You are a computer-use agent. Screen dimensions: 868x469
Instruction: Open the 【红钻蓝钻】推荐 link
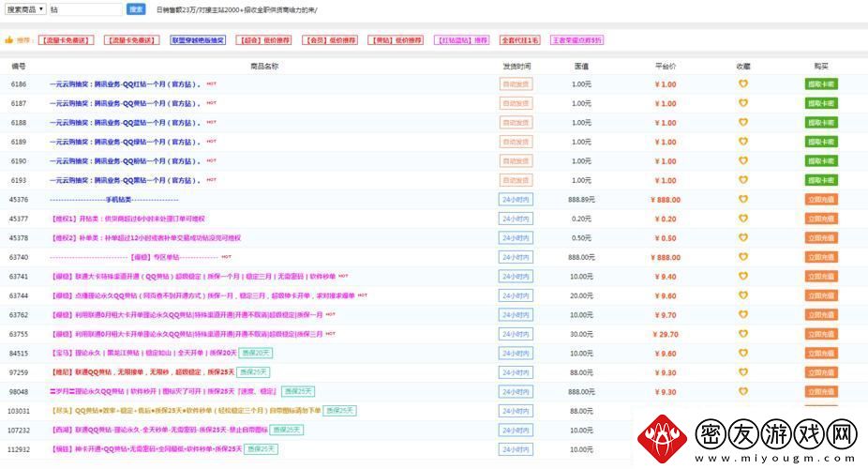(462, 40)
